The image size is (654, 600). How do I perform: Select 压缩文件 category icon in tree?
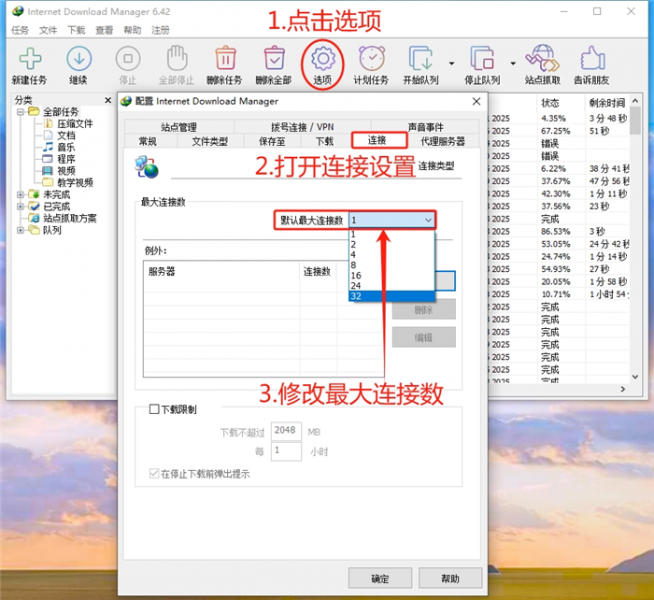tap(48, 123)
